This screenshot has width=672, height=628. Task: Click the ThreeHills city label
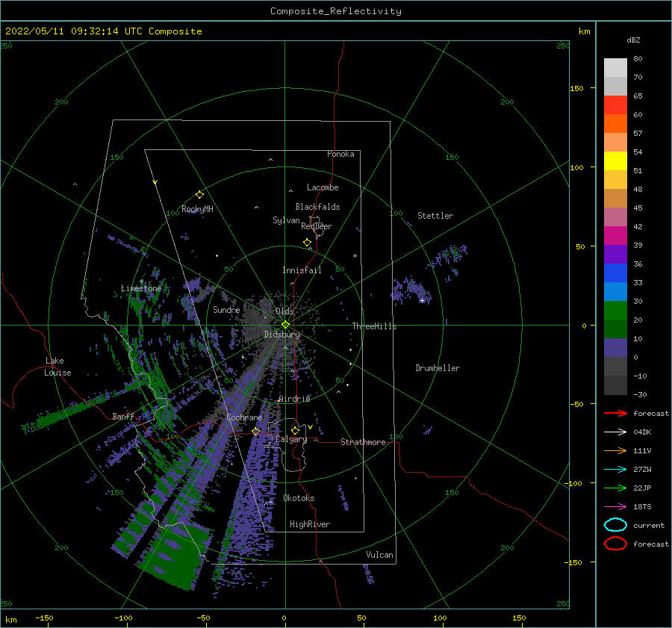point(374,326)
